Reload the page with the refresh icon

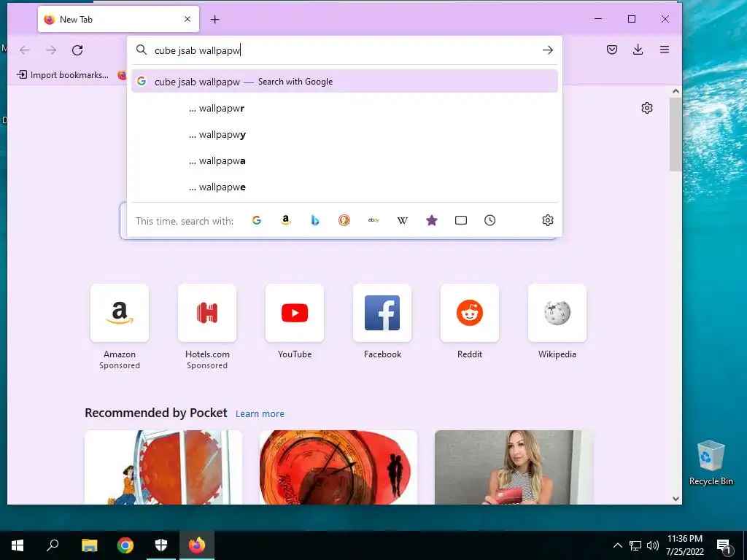77,50
